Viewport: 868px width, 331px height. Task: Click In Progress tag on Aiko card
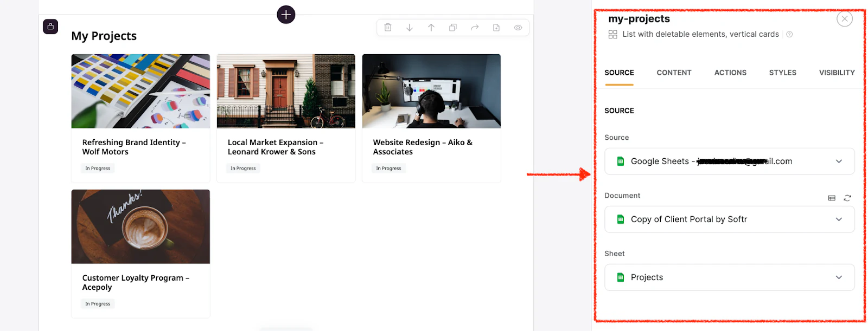click(388, 168)
